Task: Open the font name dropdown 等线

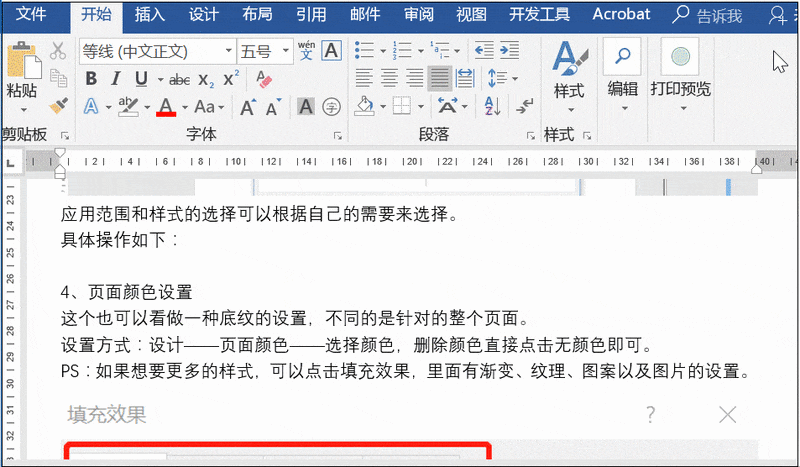Action: (228, 51)
